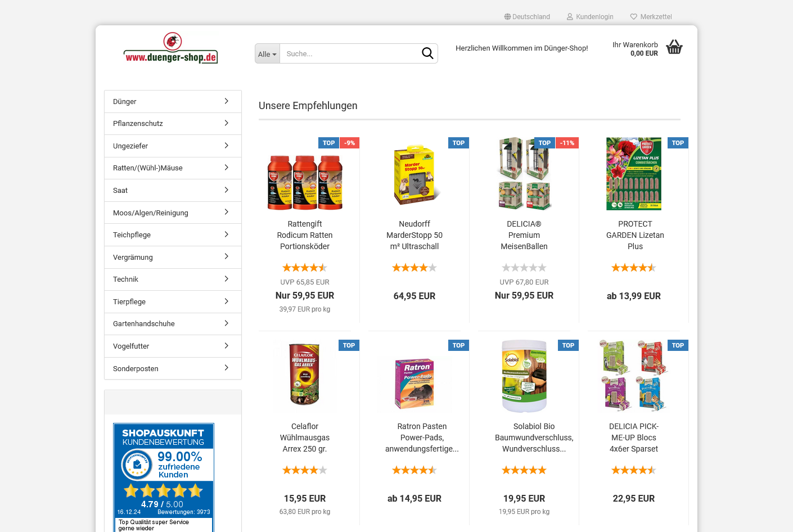Screen dimensions: 793x532
Task: Click the globe icon beside Deutschland
Action: click(507, 17)
